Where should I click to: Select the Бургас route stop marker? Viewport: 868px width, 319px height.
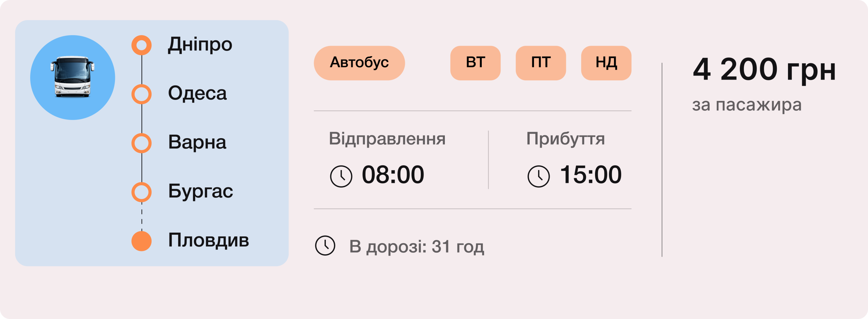pos(141,192)
